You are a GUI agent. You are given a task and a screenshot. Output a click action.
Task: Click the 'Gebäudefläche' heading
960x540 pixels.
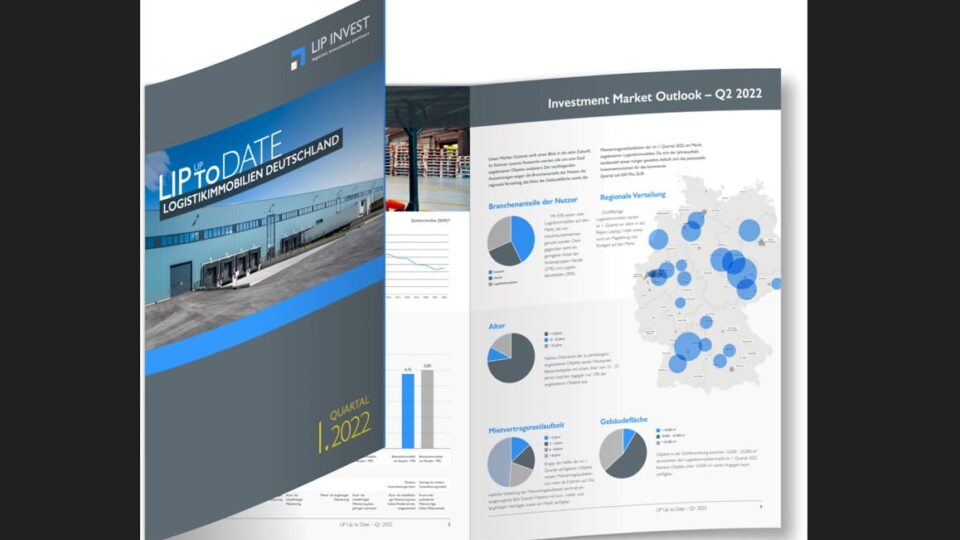(x=628, y=421)
